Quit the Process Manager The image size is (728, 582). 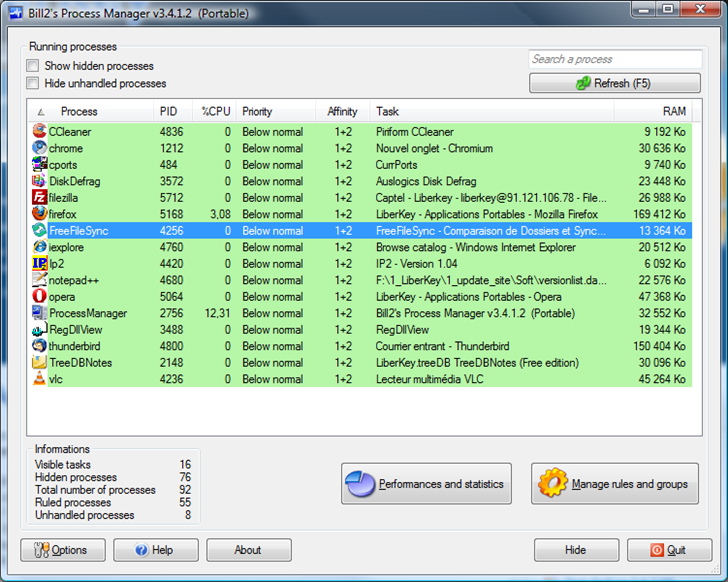coord(670,550)
